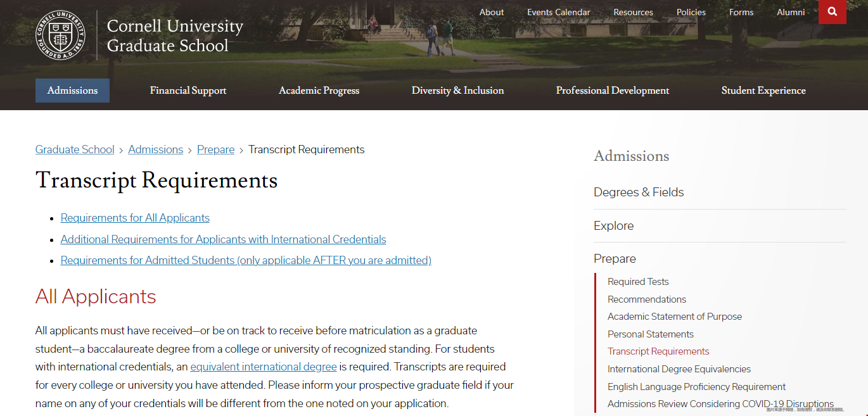Jump to Requirements for All Applicants

pos(135,218)
